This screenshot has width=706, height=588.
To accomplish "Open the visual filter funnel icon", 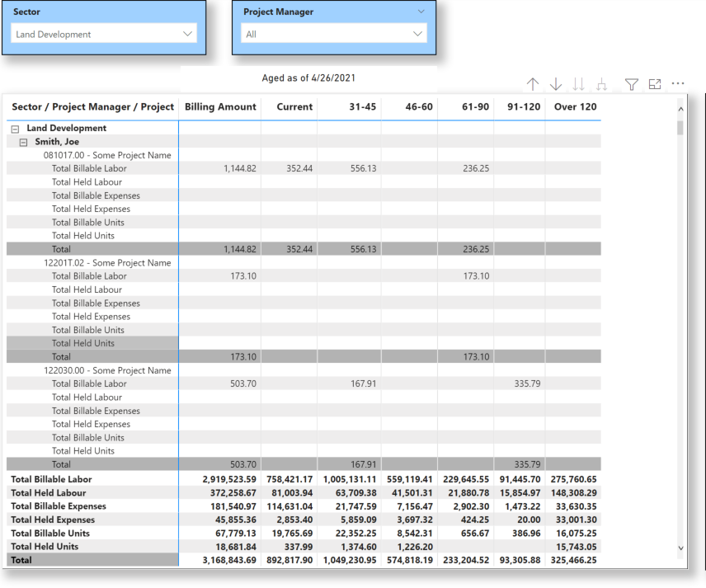I will (631, 84).
